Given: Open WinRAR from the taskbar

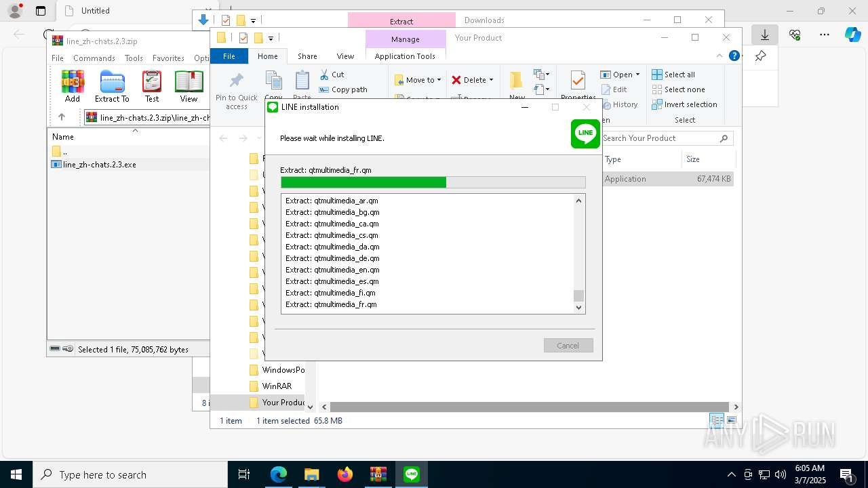Looking at the screenshot, I should click(378, 474).
